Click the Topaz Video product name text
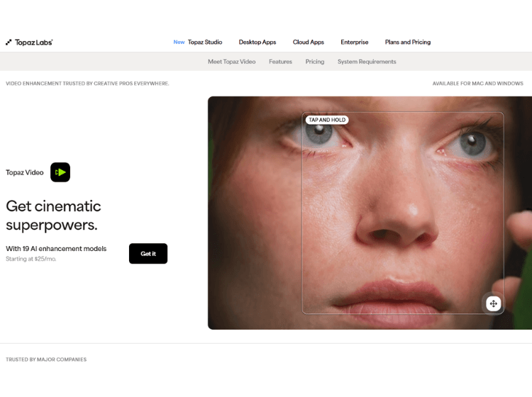The height and width of the screenshot is (397, 532). point(24,172)
